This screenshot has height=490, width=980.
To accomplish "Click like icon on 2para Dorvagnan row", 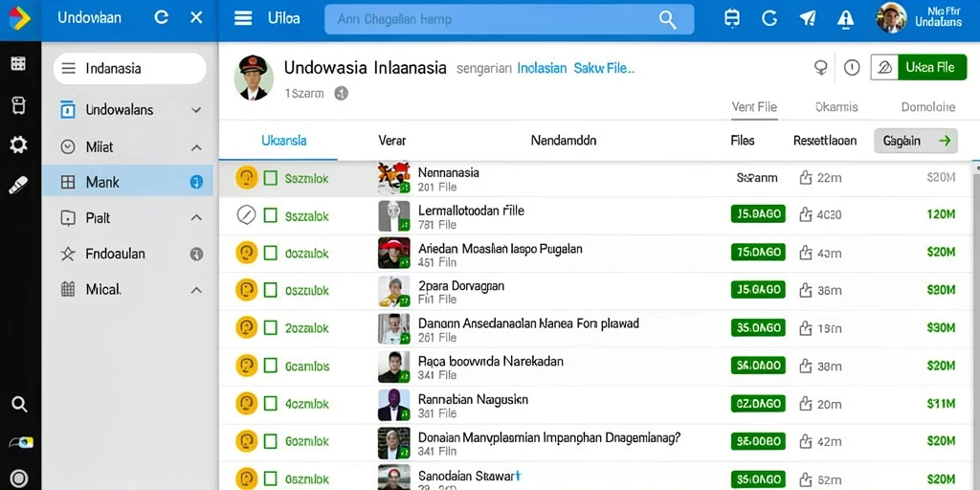I will 806,290.
